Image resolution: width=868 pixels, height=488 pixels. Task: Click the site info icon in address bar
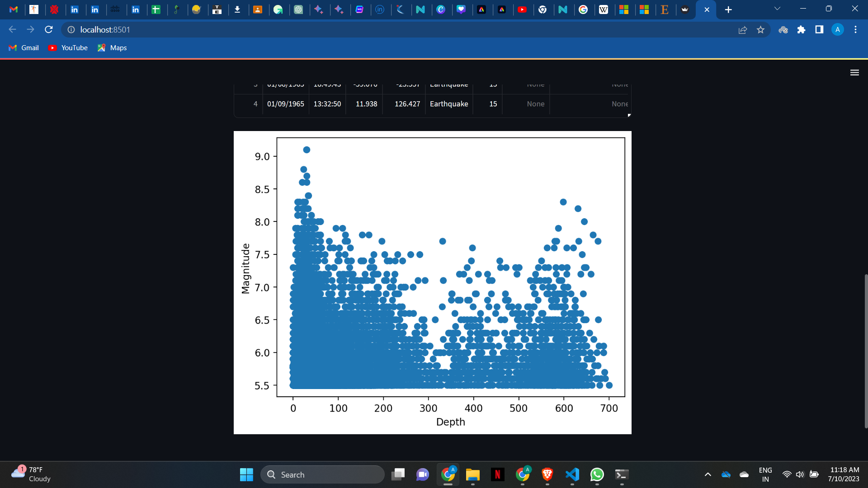click(71, 30)
